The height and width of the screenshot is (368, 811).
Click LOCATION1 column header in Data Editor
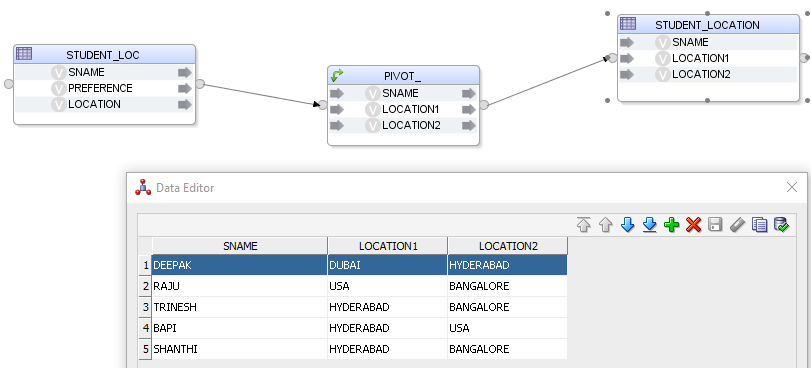click(388, 246)
